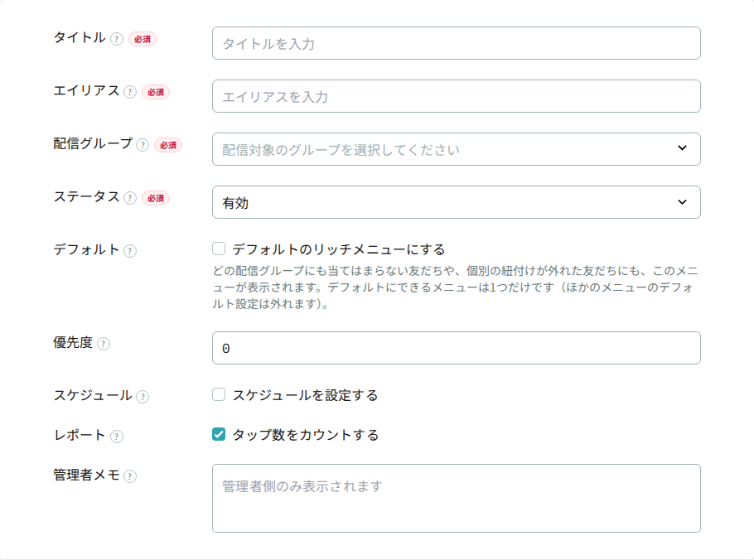The width and height of the screenshot is (754, 560).
Task: Click into the 管理者メモ textarea
Action: tap(457, 498)
